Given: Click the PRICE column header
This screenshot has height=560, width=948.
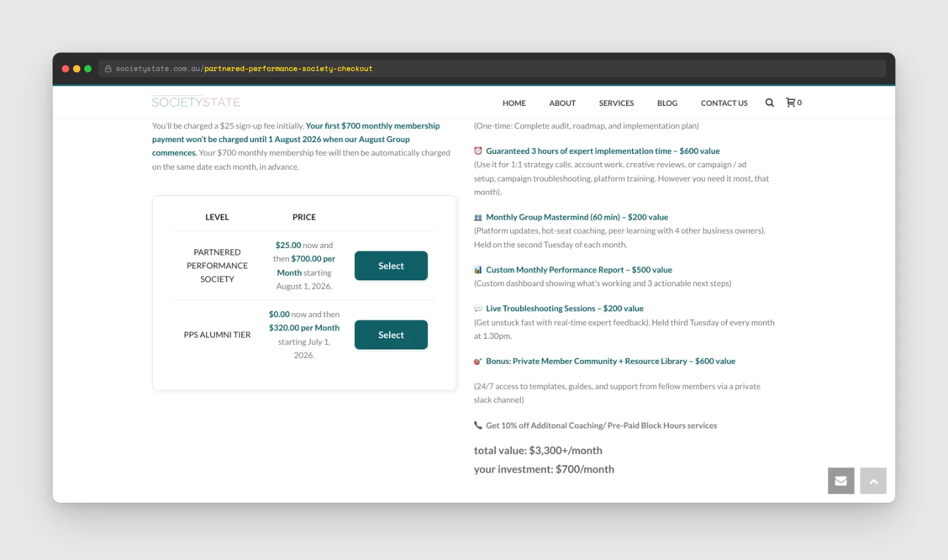Looking at the screenshot, I should coord(304,217).
